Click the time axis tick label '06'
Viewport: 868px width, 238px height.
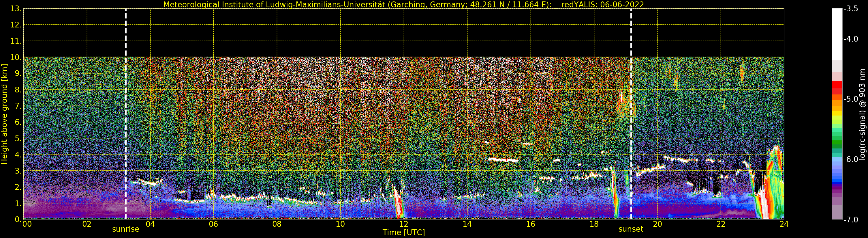(x=214, y=224)
